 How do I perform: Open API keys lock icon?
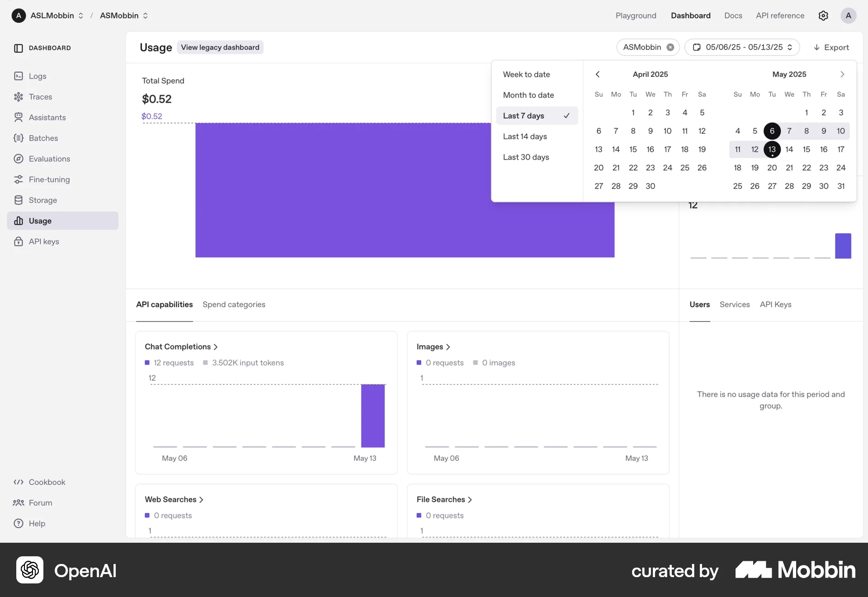pos(19,242)
